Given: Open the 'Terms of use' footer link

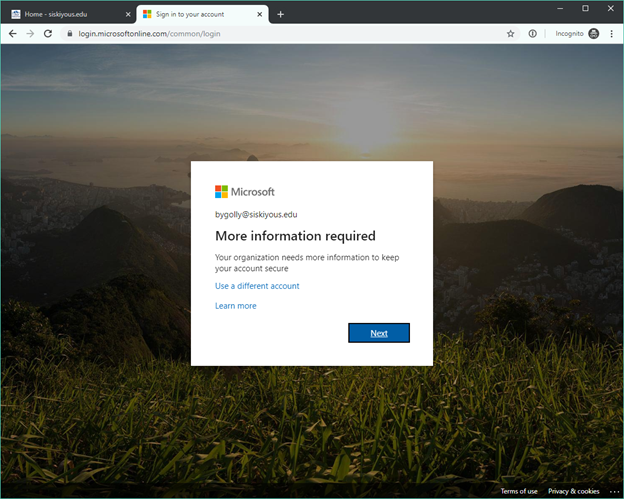Looking at the screenshot, I should (519, 491).
